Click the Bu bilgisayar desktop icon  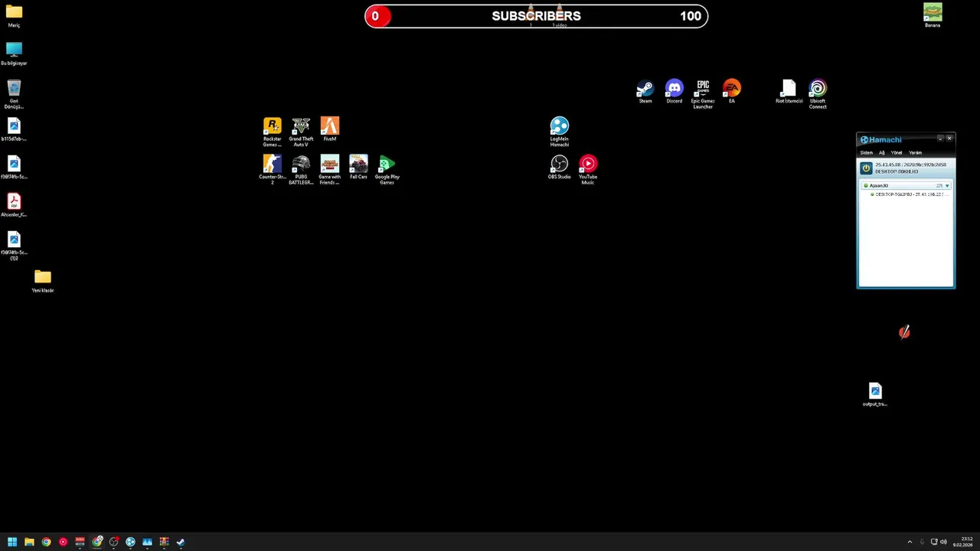point(14,54)
